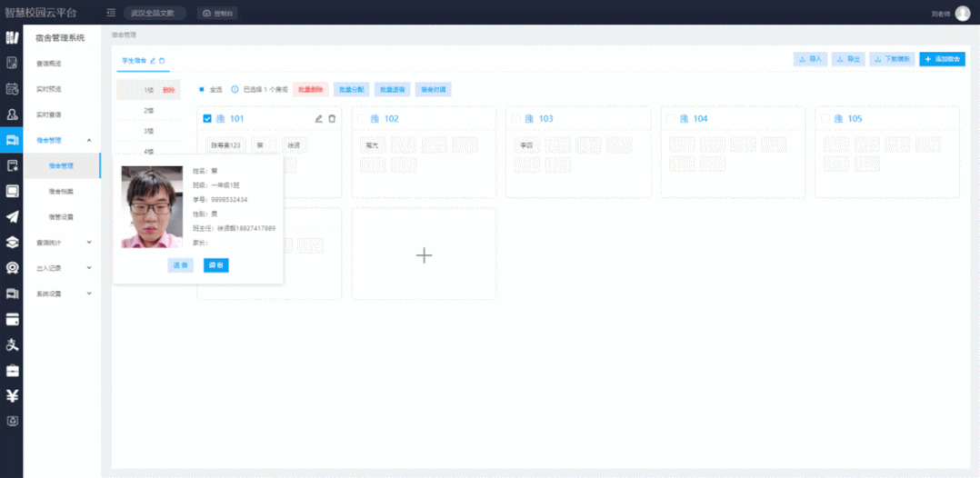980x478 pixels.
Task: Click the stacked layers icon in the left rail
Action: [12, 243]
